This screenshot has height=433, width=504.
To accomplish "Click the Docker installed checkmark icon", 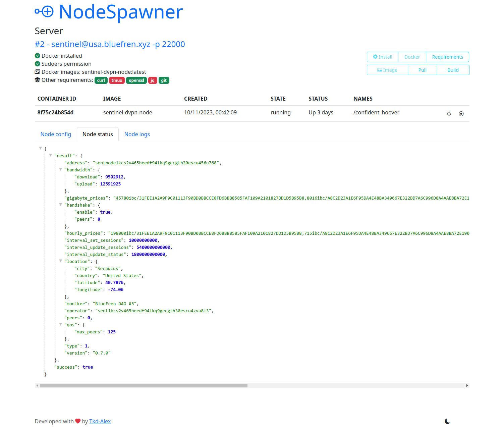I will point(37,56).
